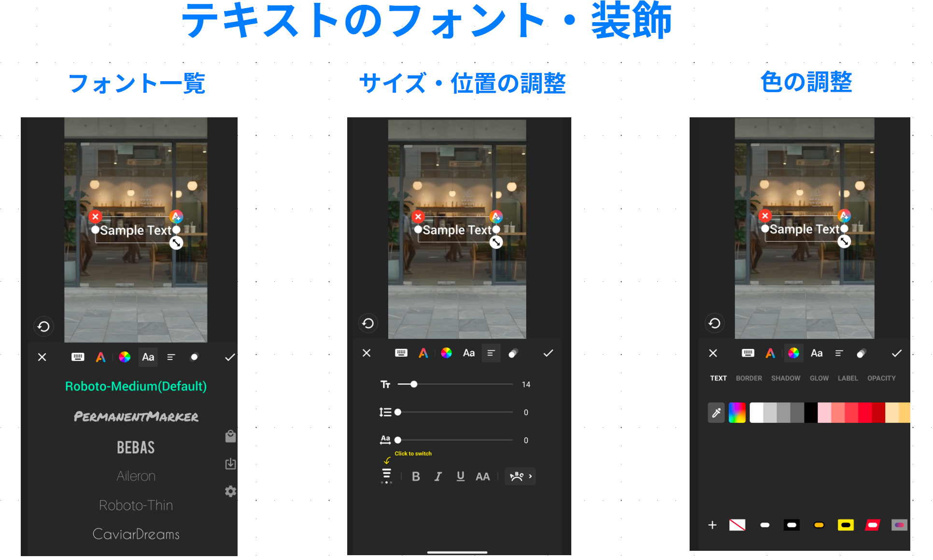Open font settings gear icon

(230, 491)
